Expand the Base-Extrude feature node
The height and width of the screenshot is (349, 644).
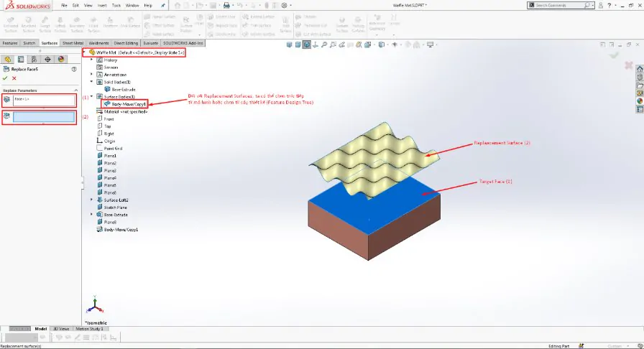[91, 214]
